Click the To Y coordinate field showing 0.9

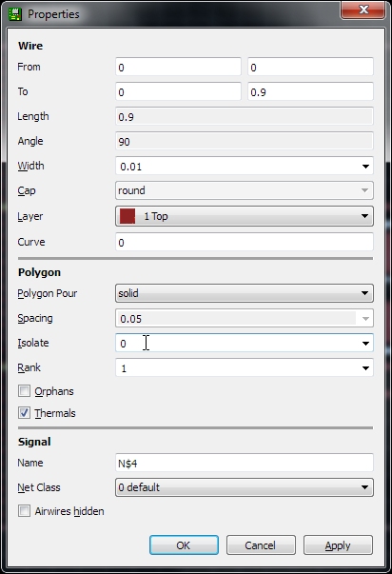[310, 92]
